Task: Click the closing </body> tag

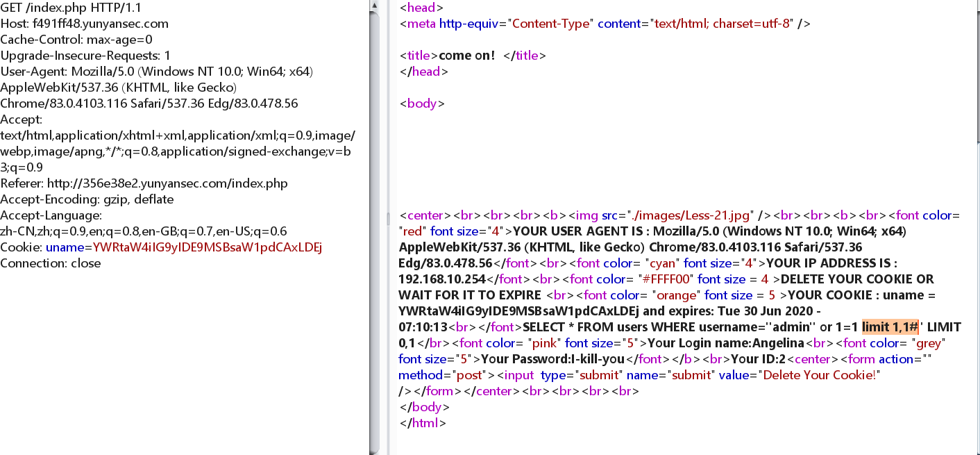Action: 425,407
